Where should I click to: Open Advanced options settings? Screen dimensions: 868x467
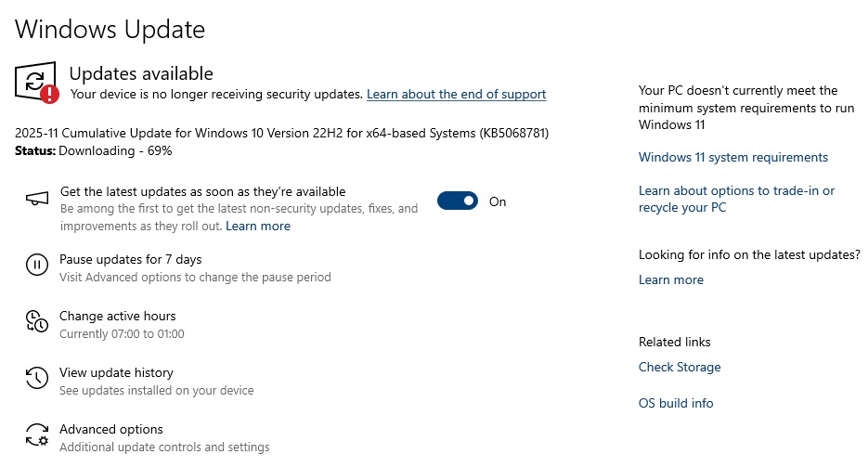[110, 429]
